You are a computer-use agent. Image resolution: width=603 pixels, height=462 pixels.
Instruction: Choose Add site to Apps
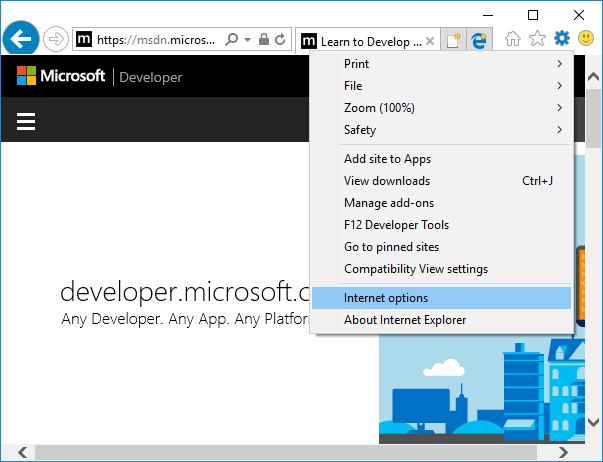(441, 159)
